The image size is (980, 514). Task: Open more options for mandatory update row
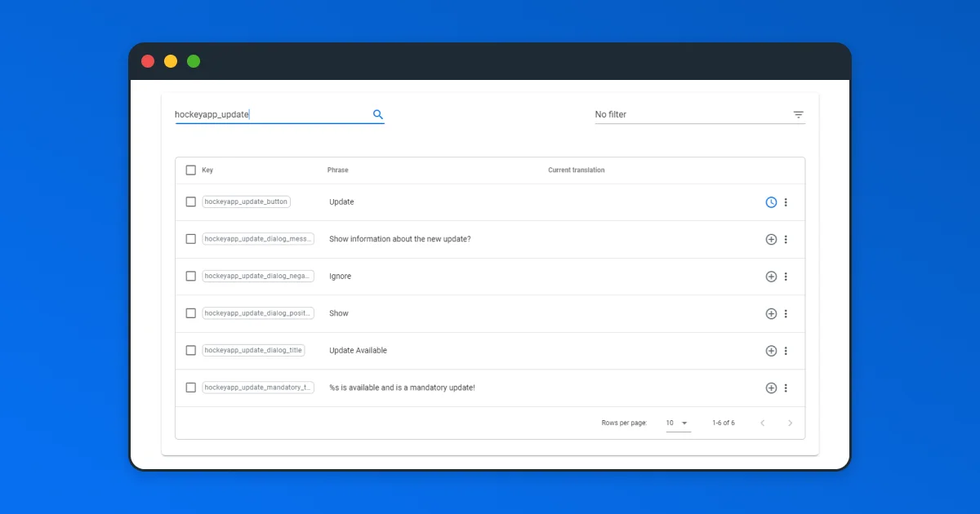point(786,388)
